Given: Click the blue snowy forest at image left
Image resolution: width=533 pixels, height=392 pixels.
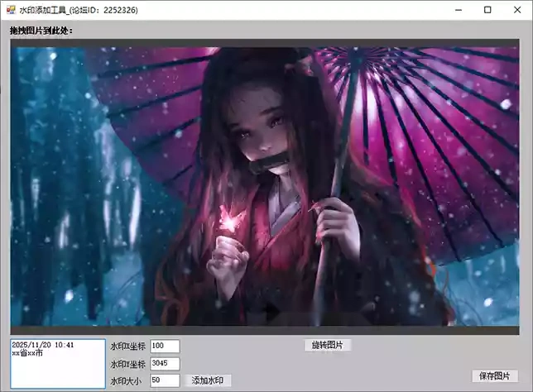Looking at the screenshot, I should [x=58, y=182].
